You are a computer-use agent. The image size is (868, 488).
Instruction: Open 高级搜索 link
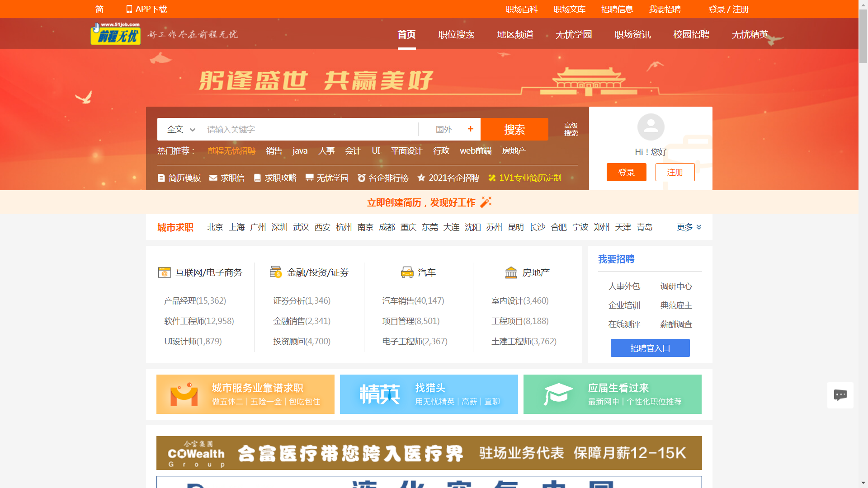[571, 129]
